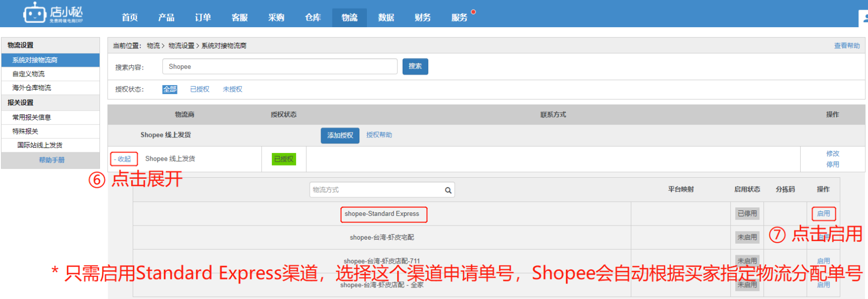Click the 已授权 green badge
This screenshot has width=868, height=299.
pos(284,159)
